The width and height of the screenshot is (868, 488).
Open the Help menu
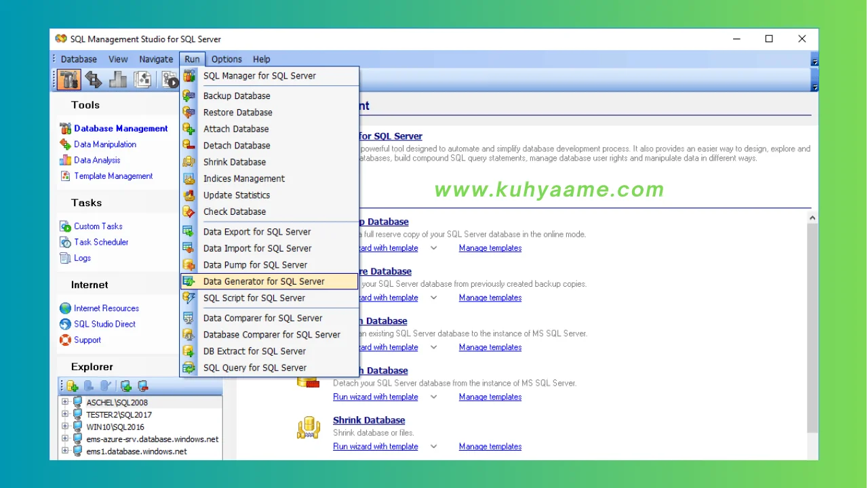(261, 59)
